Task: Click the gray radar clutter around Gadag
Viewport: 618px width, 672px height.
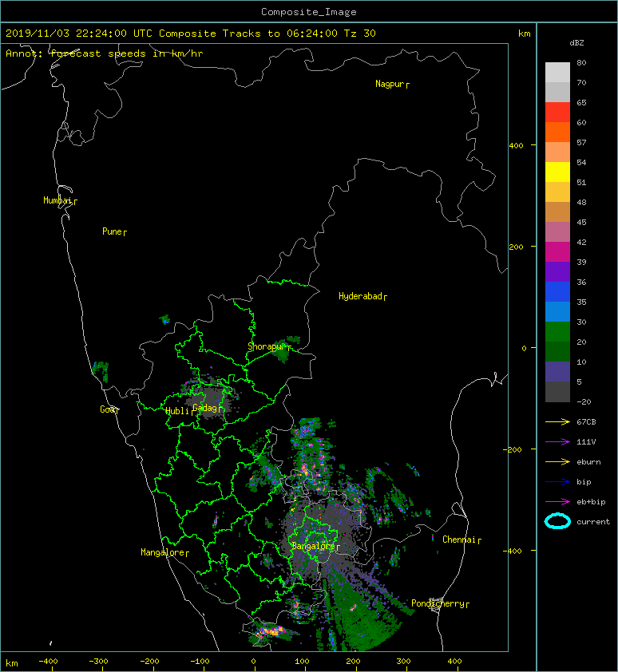Action: pyautogui.click(x=209, y=403)
